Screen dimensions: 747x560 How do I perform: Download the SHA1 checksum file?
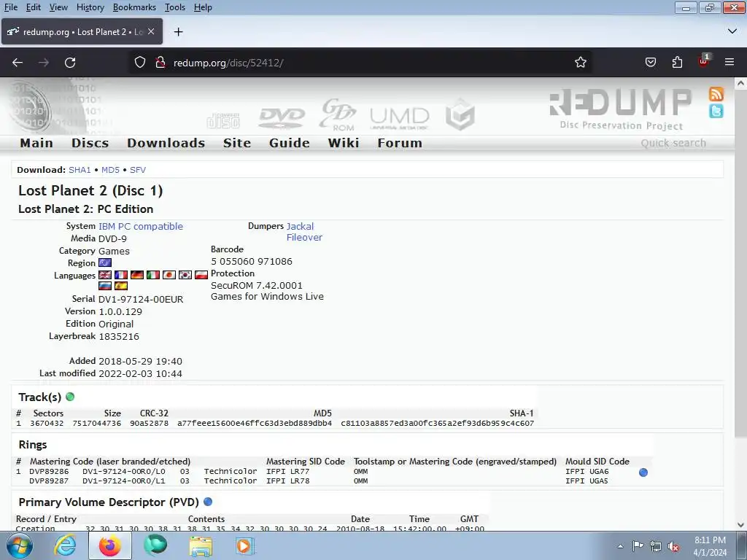tap(80, 170)
